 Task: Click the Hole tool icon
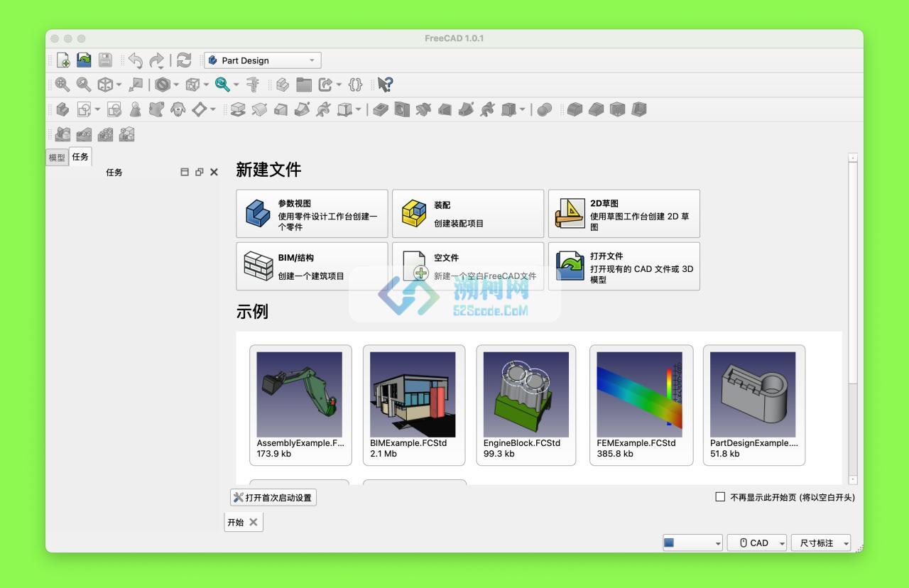[402, 109]
